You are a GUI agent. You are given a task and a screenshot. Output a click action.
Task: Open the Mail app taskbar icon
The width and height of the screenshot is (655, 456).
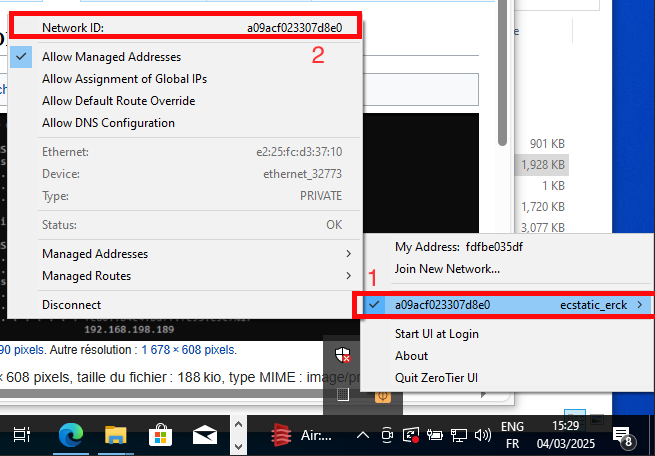[x=205, y=435]
